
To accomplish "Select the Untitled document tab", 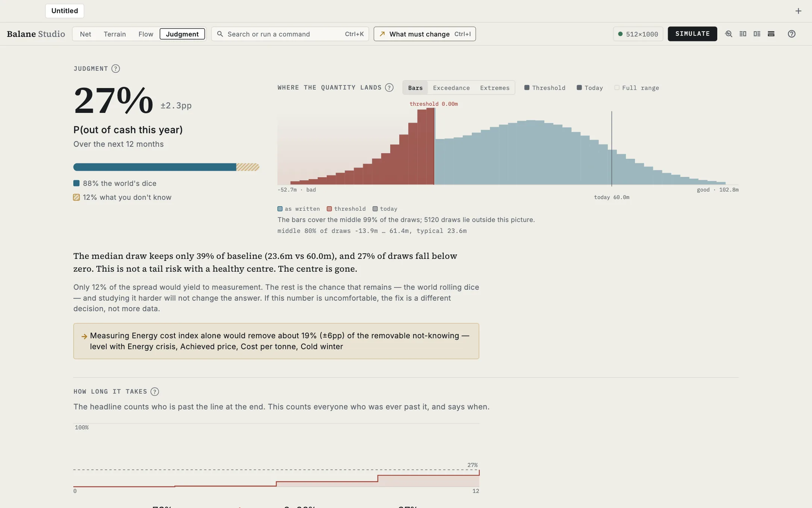I will (x=65, y=11).
